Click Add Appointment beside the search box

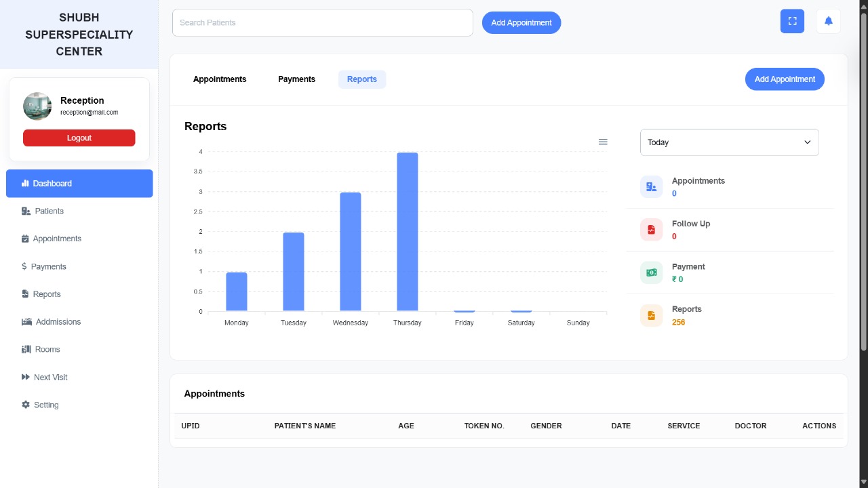[521, 22]
